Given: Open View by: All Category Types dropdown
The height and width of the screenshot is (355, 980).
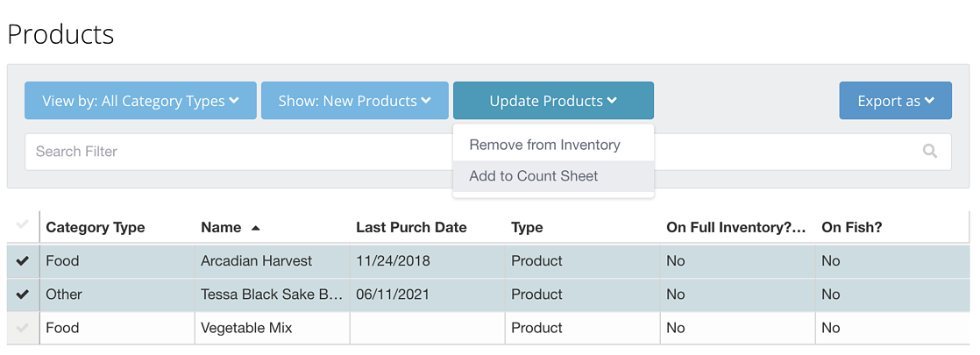Looking at the screenshot, I should click(140, 101).
